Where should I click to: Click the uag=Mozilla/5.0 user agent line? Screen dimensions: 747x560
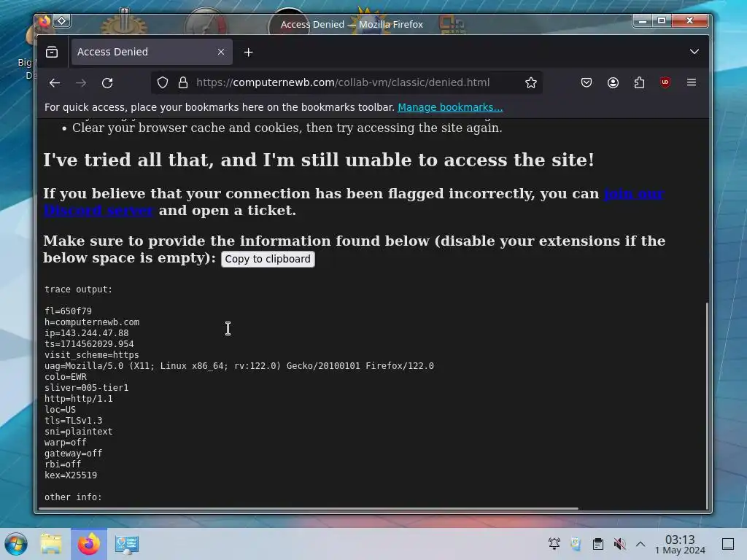[x=239, y=366]
